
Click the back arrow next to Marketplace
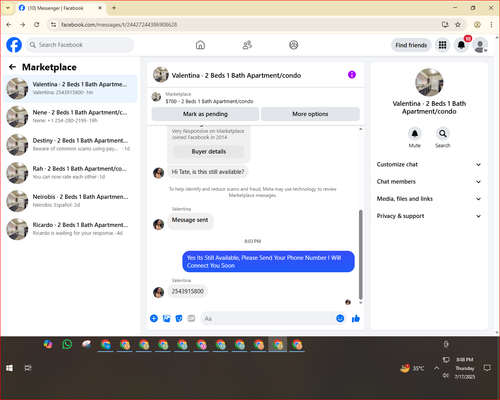pos(12,67)
